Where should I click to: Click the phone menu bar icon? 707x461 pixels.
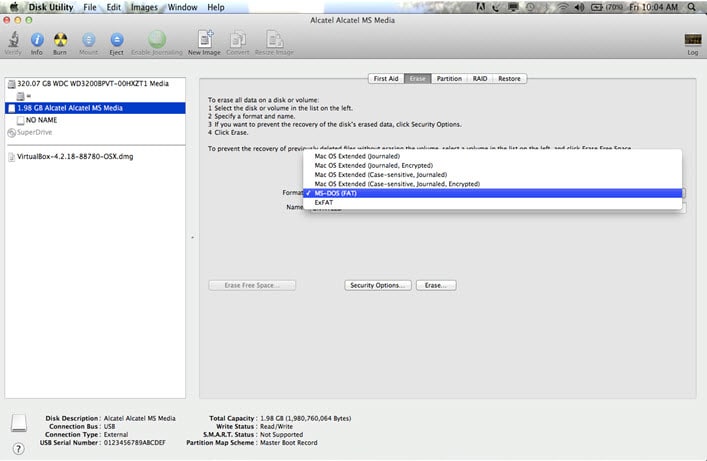(x=496, y=7)
